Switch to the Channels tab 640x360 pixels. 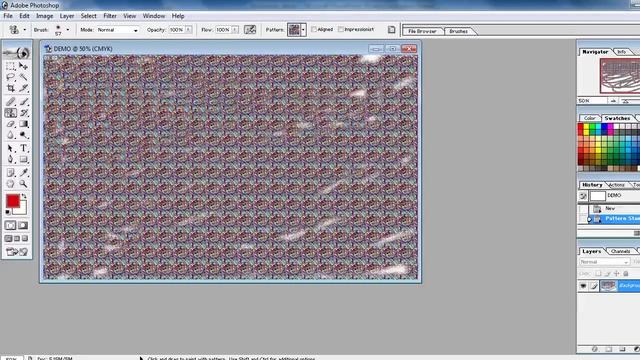tap(620, 251)
